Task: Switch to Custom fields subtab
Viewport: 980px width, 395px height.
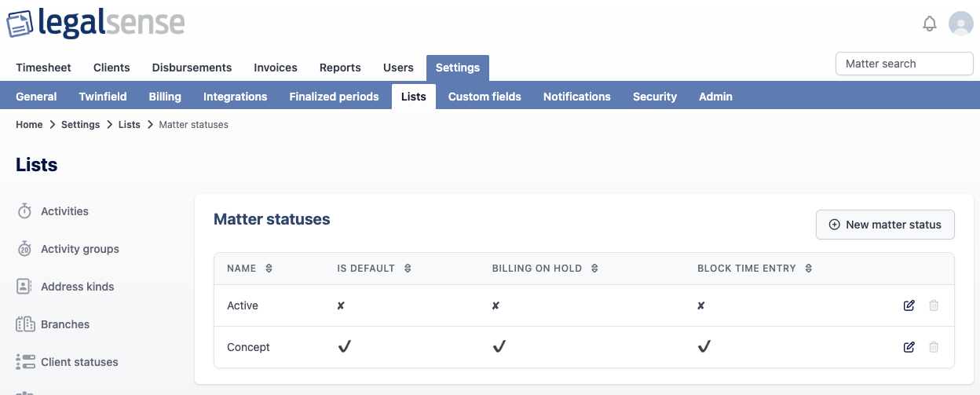Action: [485, 97]
